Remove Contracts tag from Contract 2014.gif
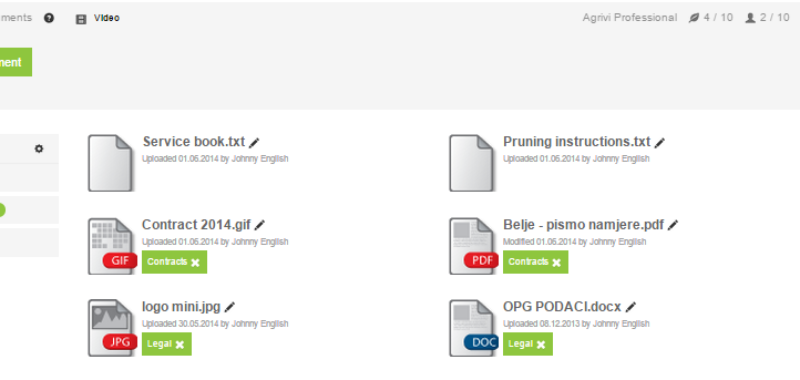 [x=195, y=263]
